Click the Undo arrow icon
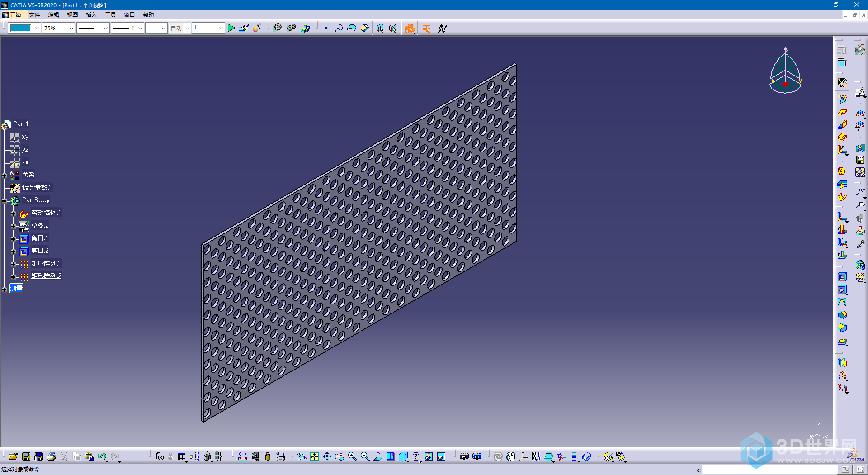 coord(102,456)
